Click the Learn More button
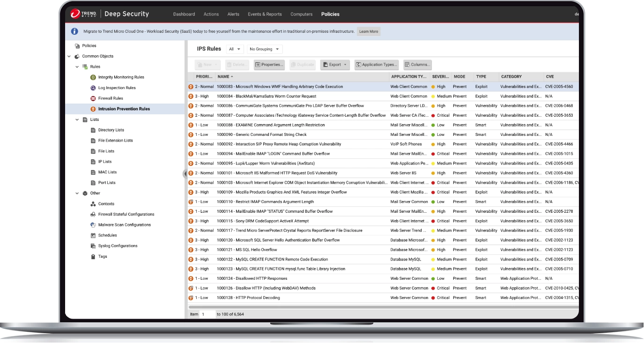Screen dimensions: 644x343 pos(368,31)
